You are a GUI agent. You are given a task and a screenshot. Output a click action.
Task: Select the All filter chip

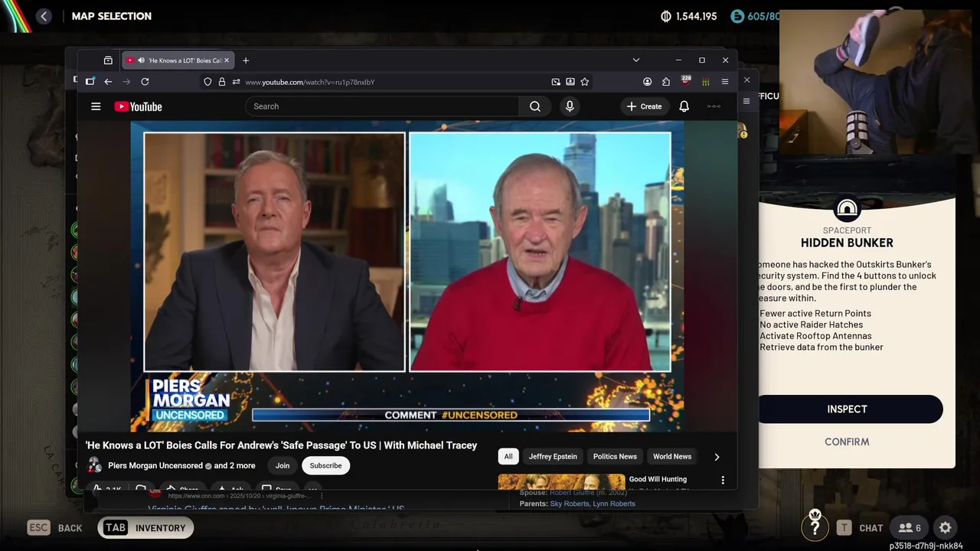(x=508, y=457)
